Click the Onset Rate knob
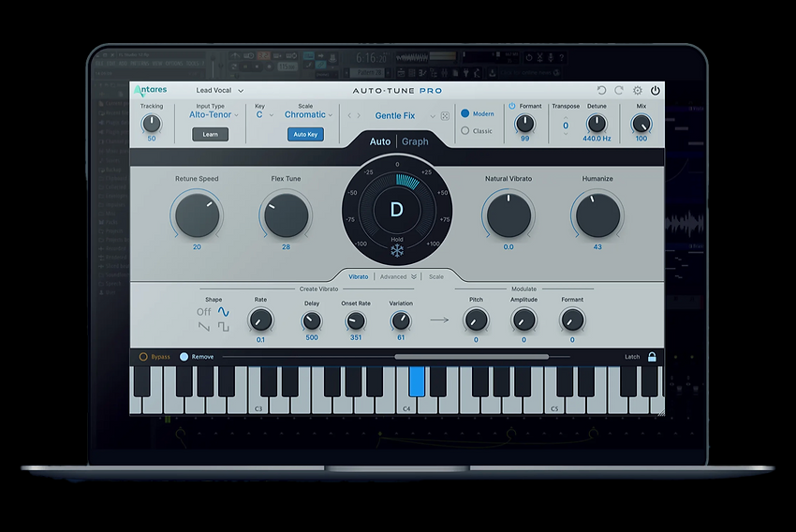Viewport: 796px width, 532px height. pyautogui.click(x=355, y=321)
